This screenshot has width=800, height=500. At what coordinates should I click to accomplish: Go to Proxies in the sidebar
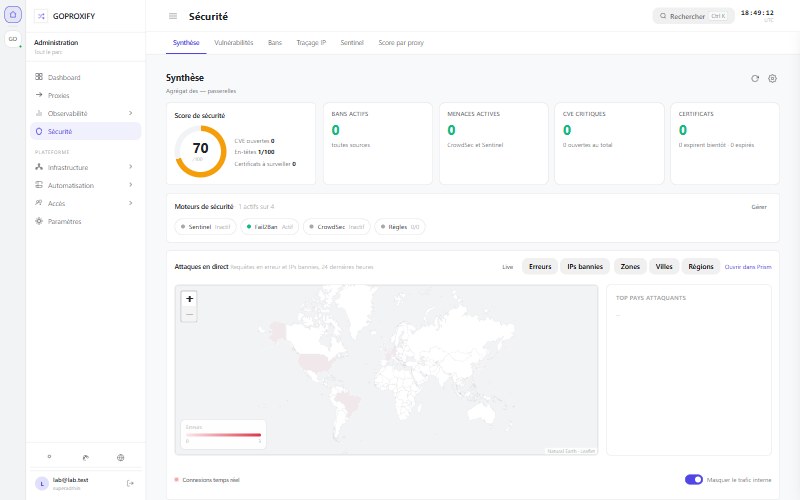(x=85, y=95)
